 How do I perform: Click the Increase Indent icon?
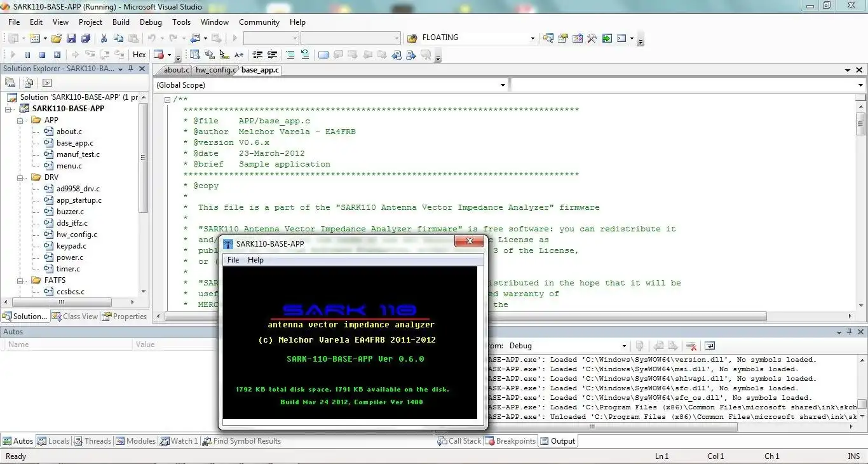coord(273,55)
